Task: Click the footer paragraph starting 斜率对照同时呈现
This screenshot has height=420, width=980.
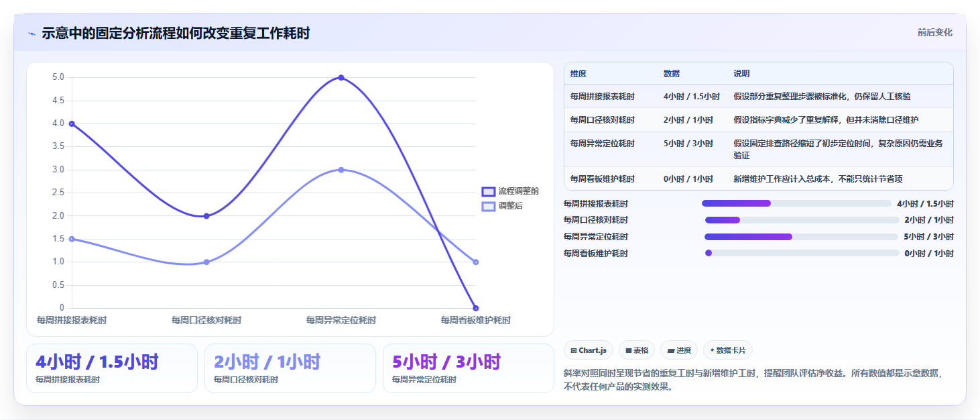Action: pyautogui.click(x=754, y=380)
